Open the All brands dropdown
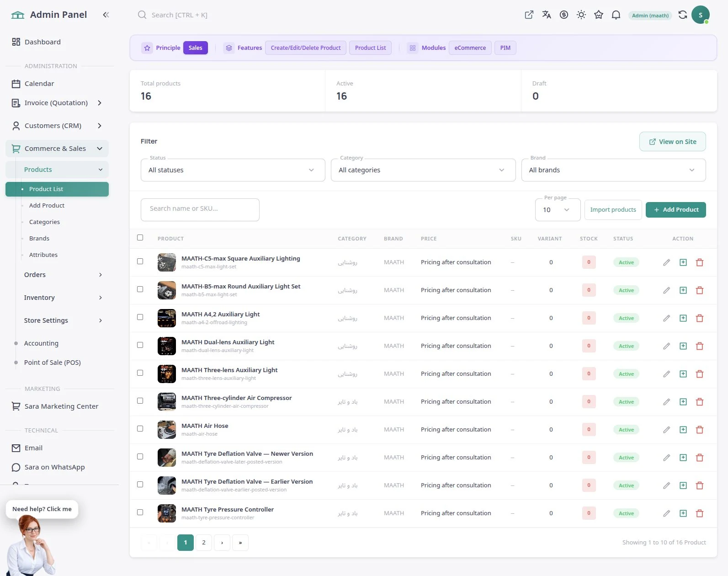728x576 pixels. [x=614, y=170]
